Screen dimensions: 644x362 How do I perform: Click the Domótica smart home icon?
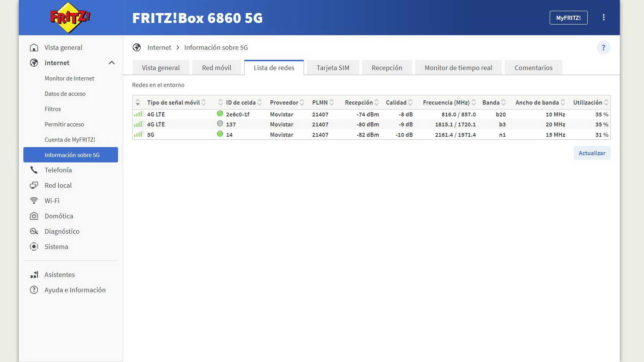34,216
